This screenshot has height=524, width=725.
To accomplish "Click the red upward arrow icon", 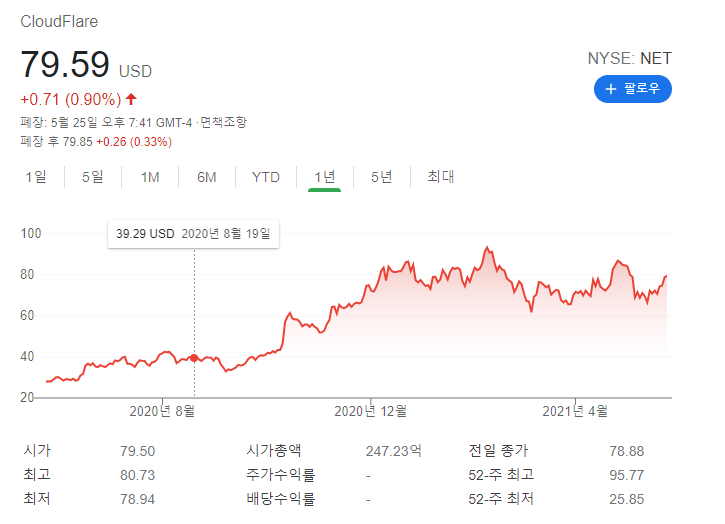I will (x=131, y=99).
